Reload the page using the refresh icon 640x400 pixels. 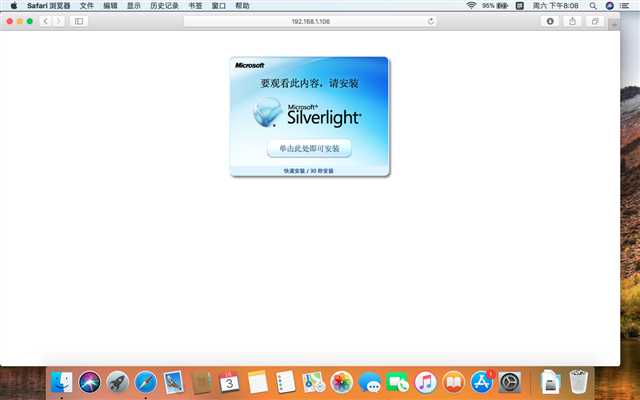[x=431, y=21]
